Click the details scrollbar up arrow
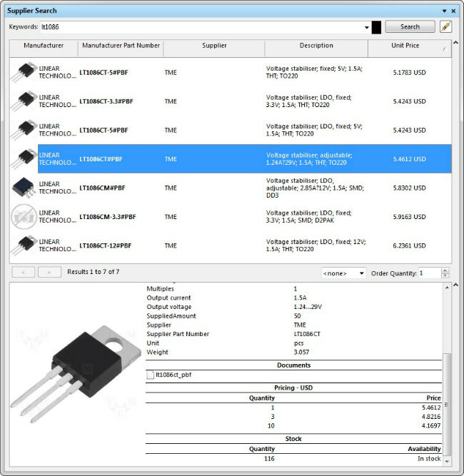This screenshot has width=464, height=476. (x=447, y=288)
